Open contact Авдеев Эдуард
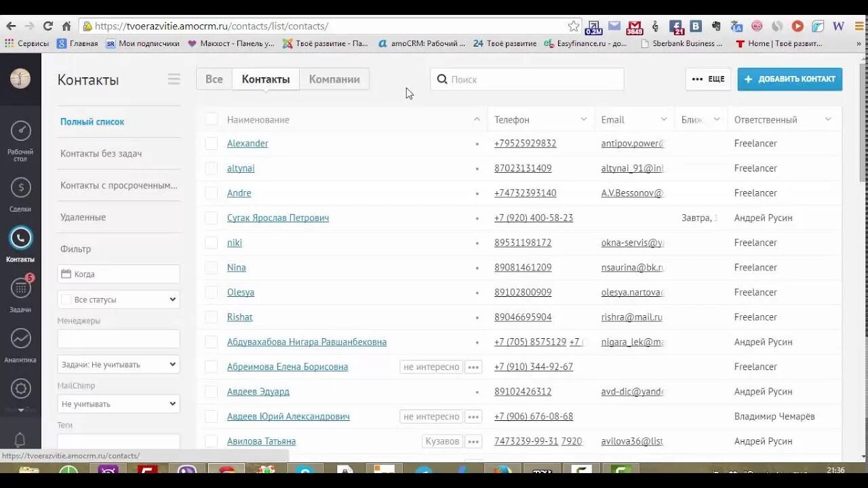Viewport: 868px width, 488px height. click(x=258, y=392)
